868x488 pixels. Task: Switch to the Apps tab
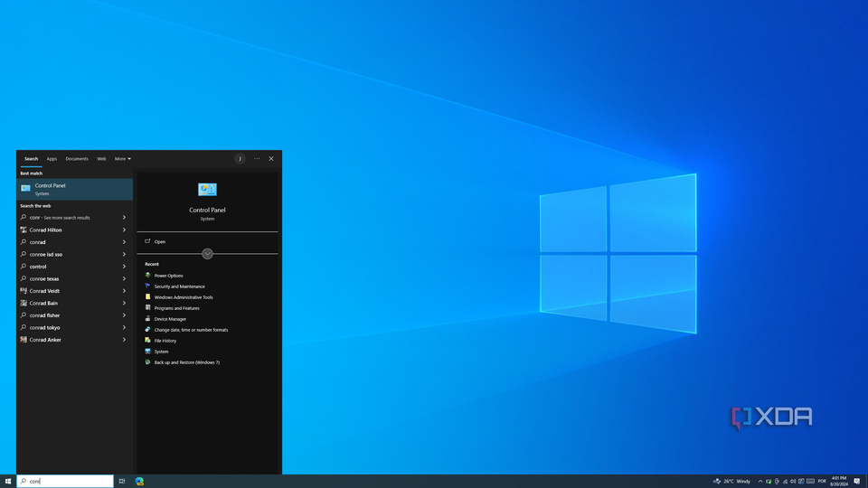(x=52, y=159)
